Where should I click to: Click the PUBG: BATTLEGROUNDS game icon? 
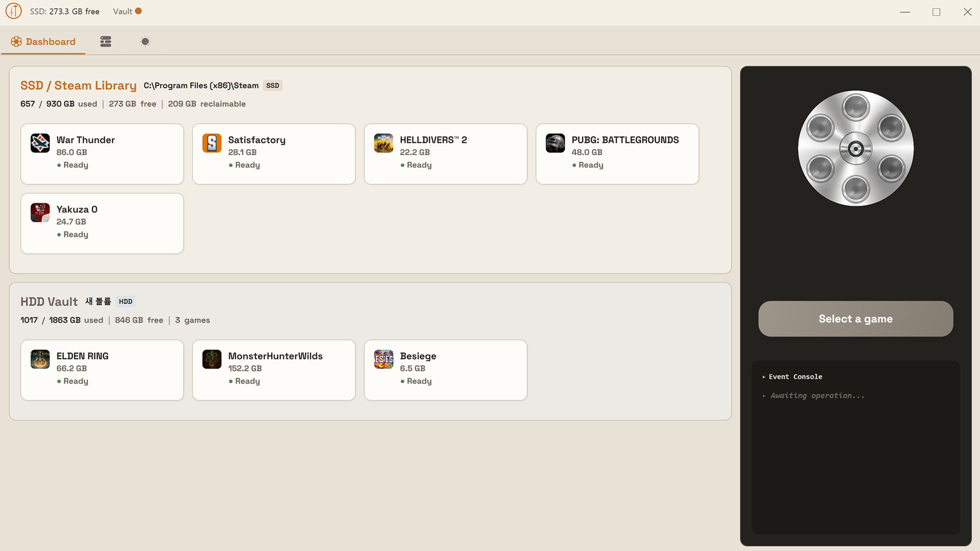tap(555, 143)
